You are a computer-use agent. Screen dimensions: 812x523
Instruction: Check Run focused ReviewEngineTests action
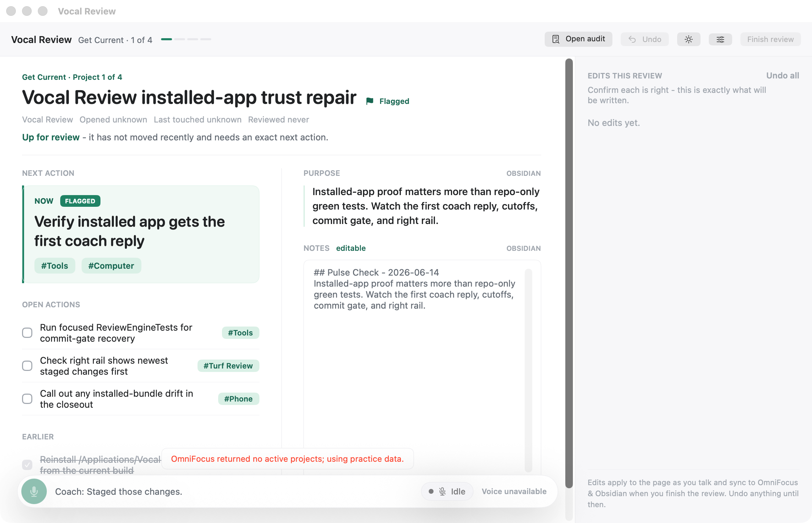click(x=27, y=333)
